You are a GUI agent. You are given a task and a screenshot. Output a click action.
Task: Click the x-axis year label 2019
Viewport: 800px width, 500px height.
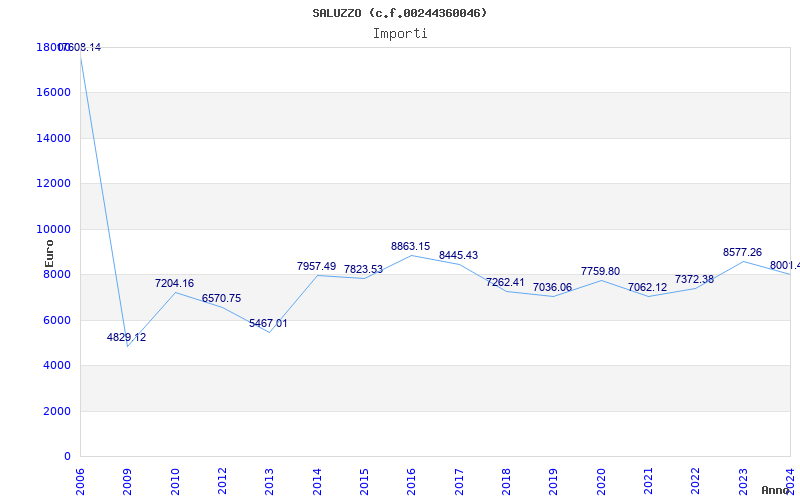553,482
